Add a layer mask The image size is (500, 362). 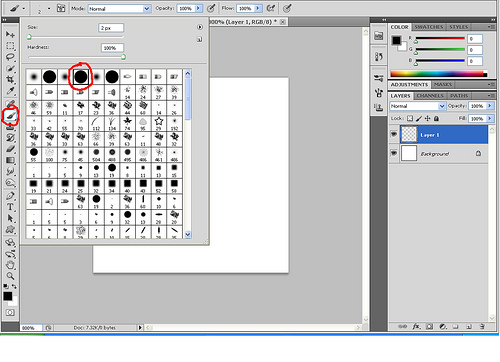429,327
